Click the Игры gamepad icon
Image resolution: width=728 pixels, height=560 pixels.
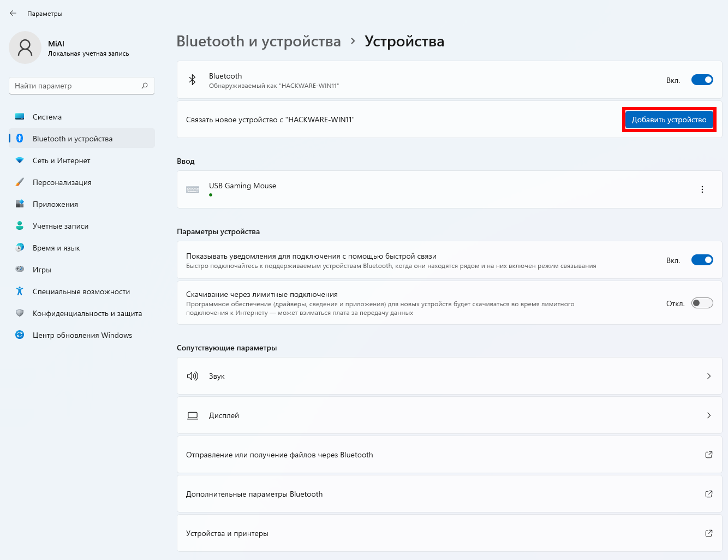[x=20, y=269]
